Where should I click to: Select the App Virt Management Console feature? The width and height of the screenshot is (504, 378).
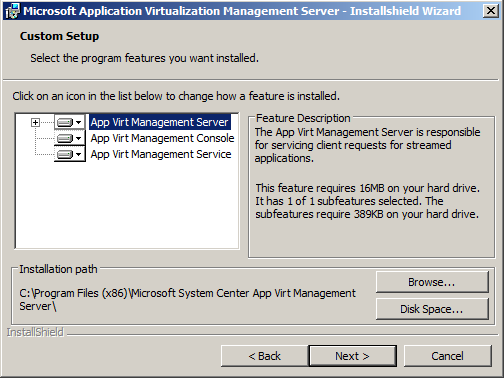162,138
